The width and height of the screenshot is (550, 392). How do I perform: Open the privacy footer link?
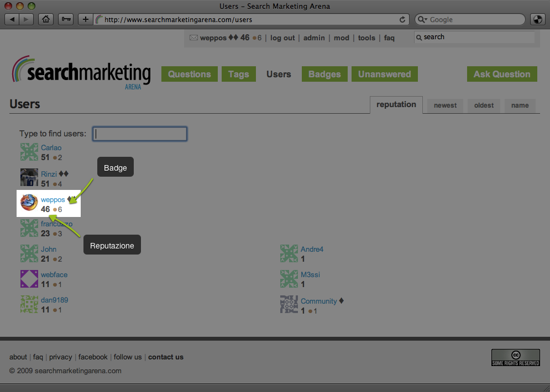(x=60, y=357)
